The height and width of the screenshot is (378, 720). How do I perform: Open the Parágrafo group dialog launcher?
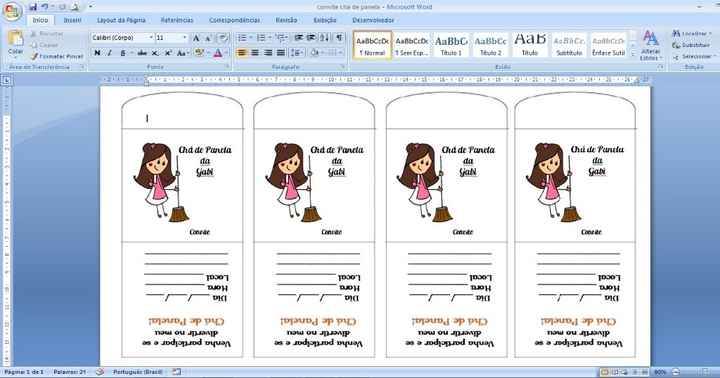click(343, 67)
